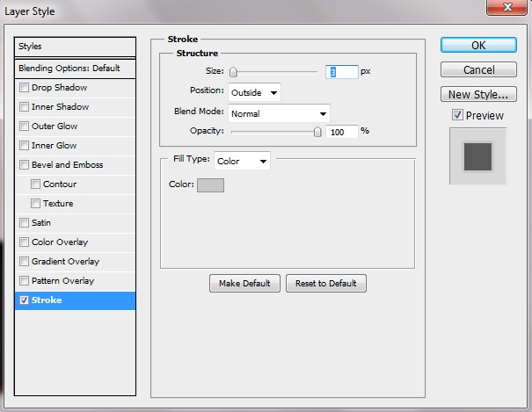Open the Position dropdown set to Outside

point(254,92)
